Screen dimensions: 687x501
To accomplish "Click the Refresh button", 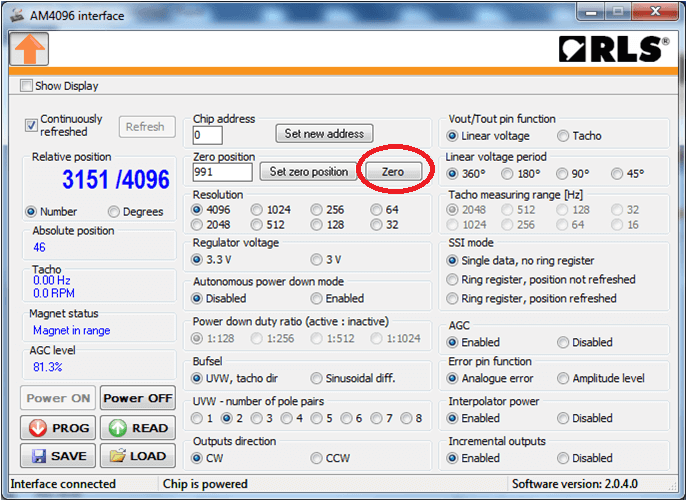I will point(147,127).
